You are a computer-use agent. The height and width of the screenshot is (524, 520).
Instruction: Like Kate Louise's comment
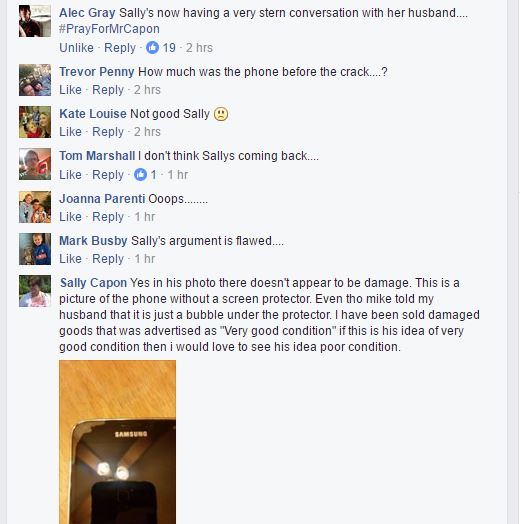pyautogui.click(x=71, y=132)
